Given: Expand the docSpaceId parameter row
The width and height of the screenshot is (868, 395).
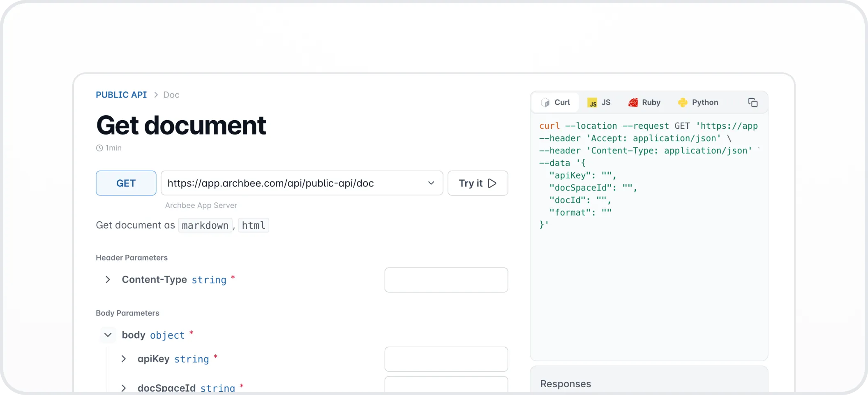Looking at the screenshot, I should pyautogui.click(x=123, y=388).
